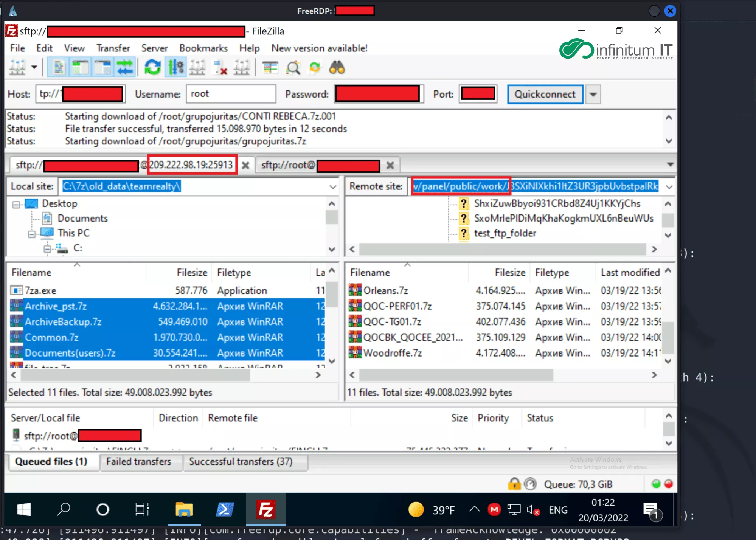Image resolution: width=756 pixels, height=540 pixels.
Task: Select Documents in local tree
Action: [82, 219]
